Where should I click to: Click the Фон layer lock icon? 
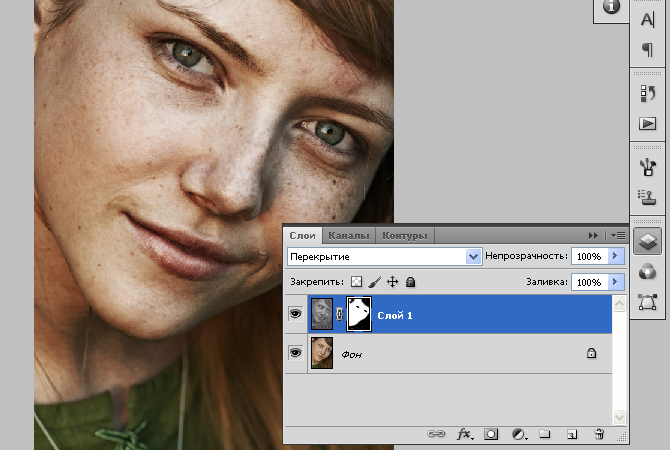[x=591, y=353]
